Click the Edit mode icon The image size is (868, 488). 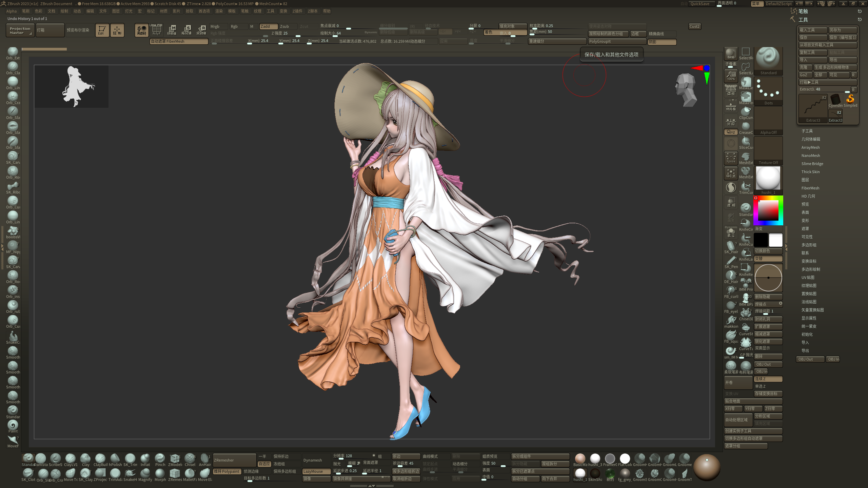tap(102, 30)
